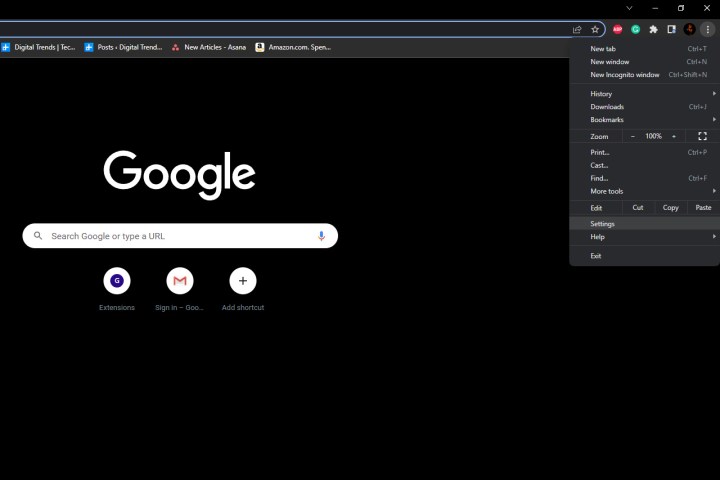This screenshot has width=720, height=480.
Task: Enter fullscreen mode via zoom row icon
Action: pos(703,136)
